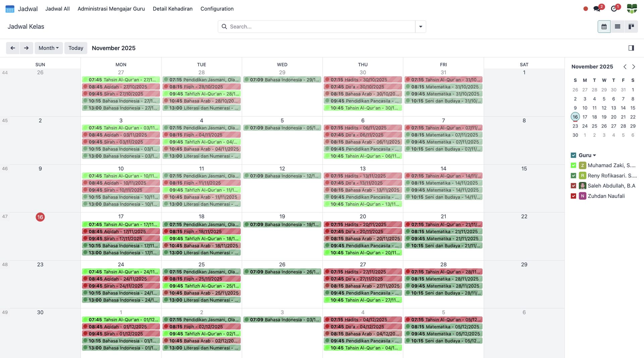Toggle the Zuhdan Naufali filter checkbox
Image resolution: width=644 pixels, height=358 pixels.
[573, 196]
